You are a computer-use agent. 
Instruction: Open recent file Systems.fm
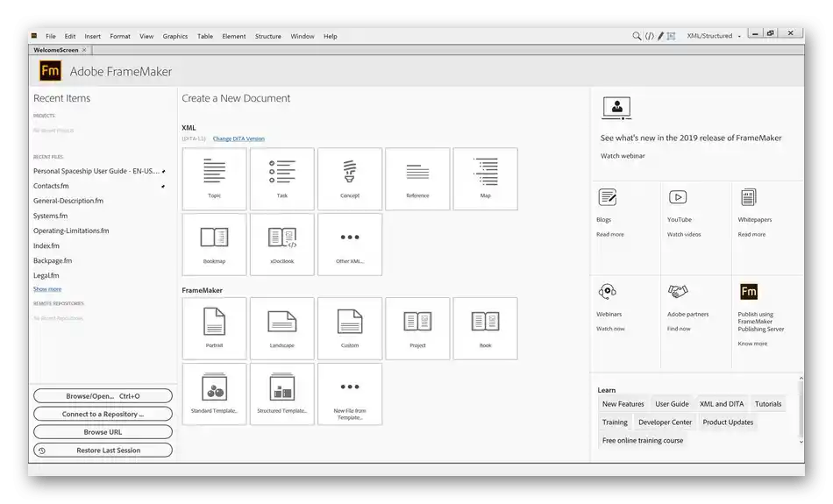pos(51,216)
